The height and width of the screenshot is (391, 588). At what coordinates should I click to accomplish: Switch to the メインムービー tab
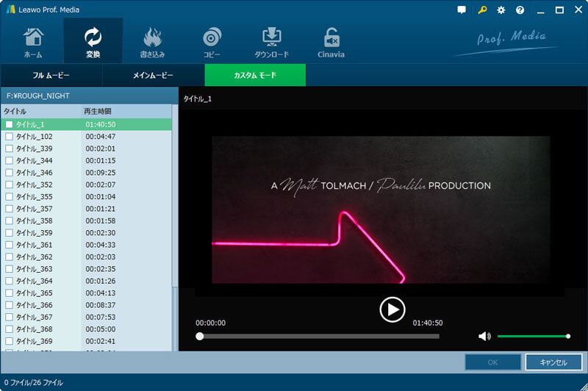tap(153, 76)
